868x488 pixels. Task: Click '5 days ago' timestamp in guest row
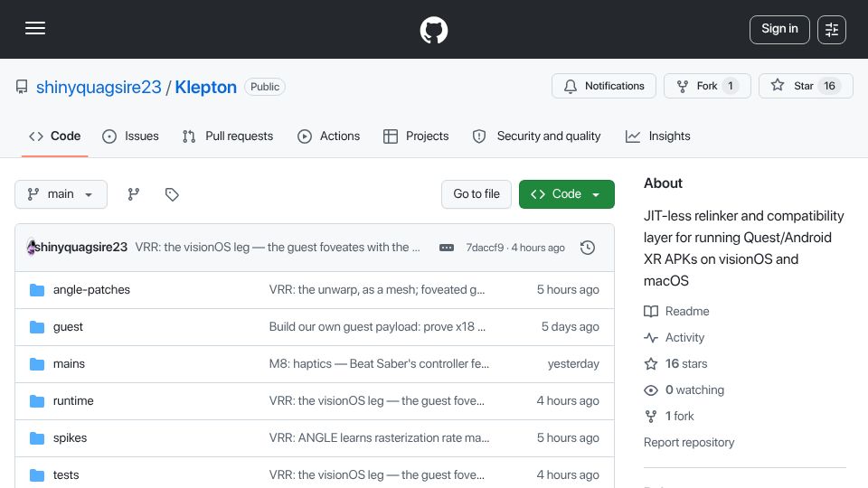click(x=570, y=327)
